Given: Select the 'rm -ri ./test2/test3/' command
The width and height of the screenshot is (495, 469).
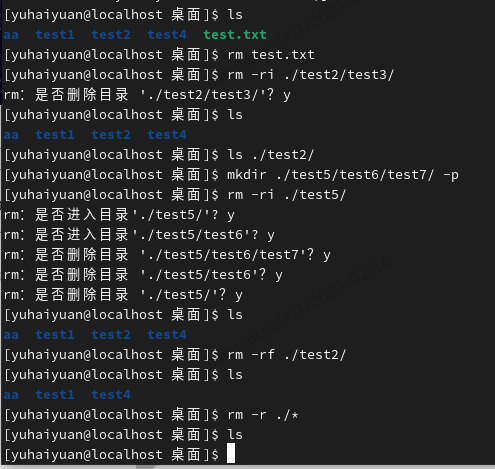Looking at the screenshot, I should click(311, 75).
